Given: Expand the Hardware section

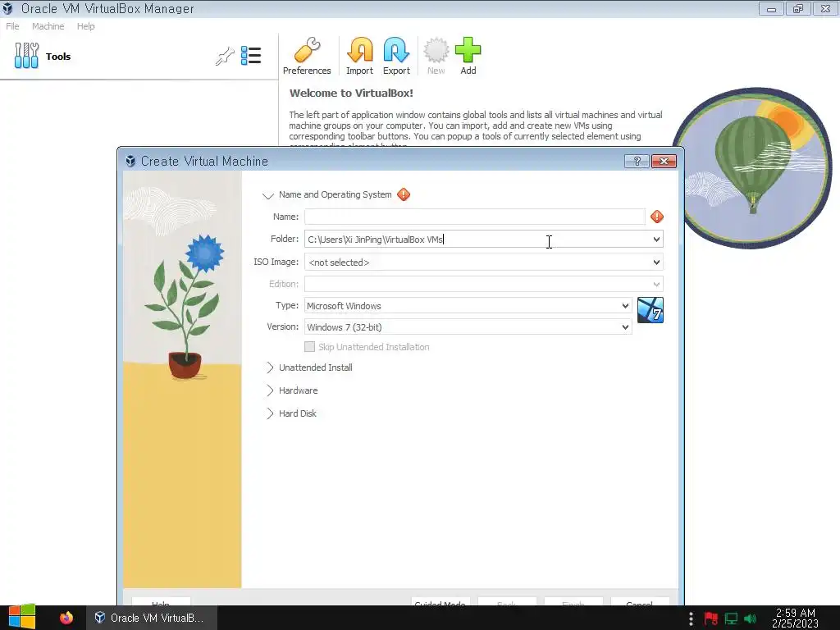Looking at the screenshot, I should 269,390.
